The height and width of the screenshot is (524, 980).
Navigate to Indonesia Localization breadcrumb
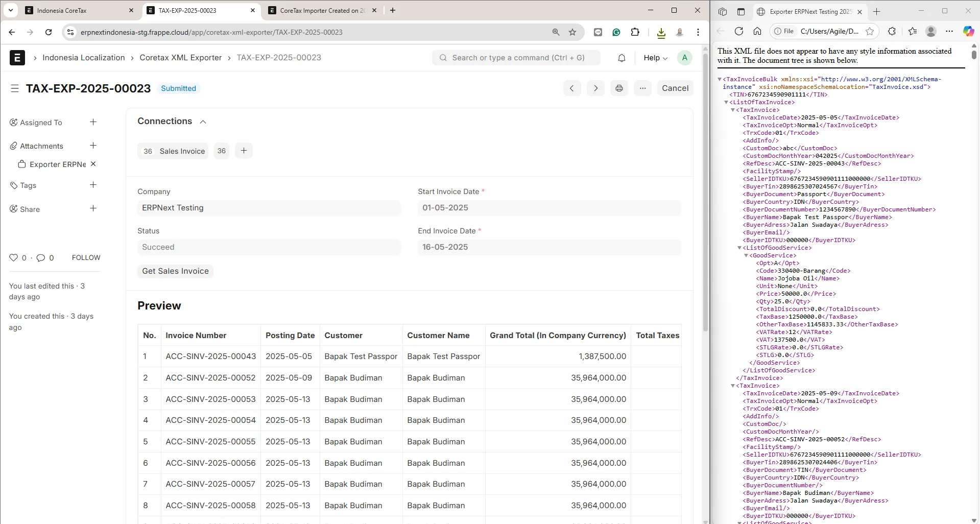(x=84, y=58)
